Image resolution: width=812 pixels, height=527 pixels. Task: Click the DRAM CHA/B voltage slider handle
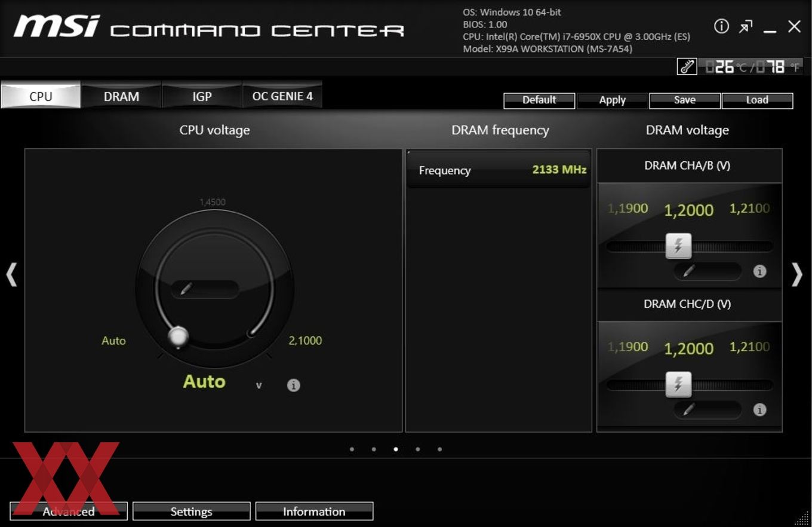(678, 246)
